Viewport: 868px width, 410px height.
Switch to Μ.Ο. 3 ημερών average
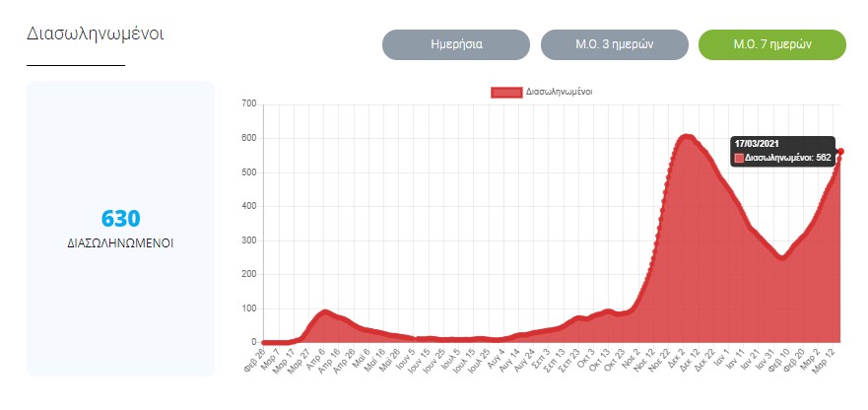point(614,44)
